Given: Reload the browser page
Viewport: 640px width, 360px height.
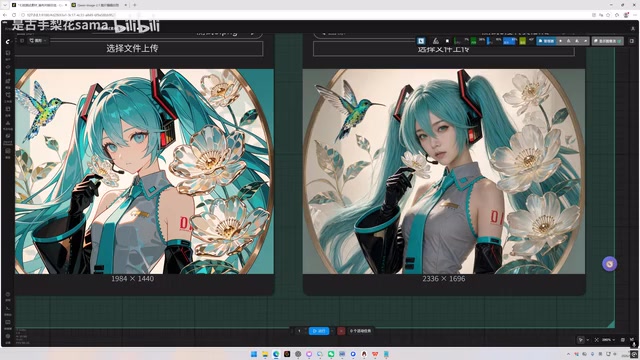Looking at the screenshot, I should point(14,15).
